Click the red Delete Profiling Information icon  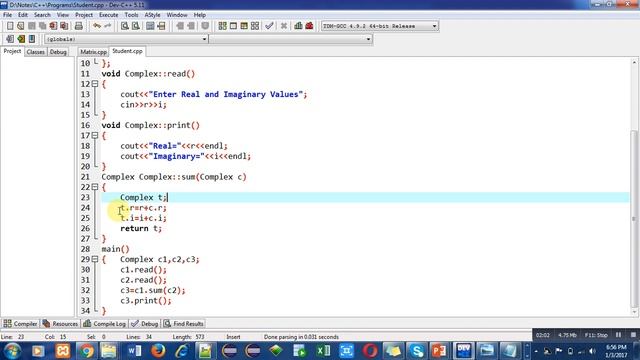click(x=309, y=26)
